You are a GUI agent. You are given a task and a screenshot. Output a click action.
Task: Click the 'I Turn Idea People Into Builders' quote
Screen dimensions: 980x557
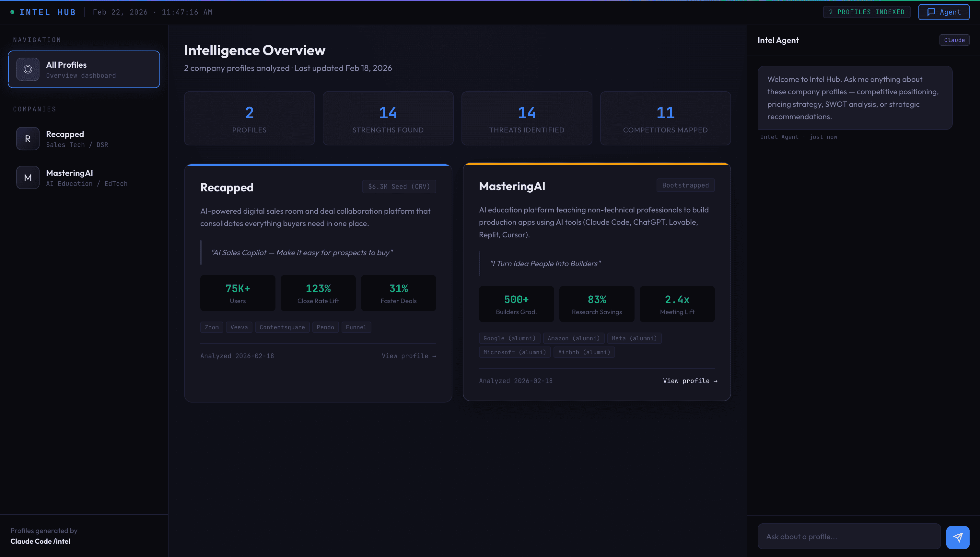pos(545,264)
